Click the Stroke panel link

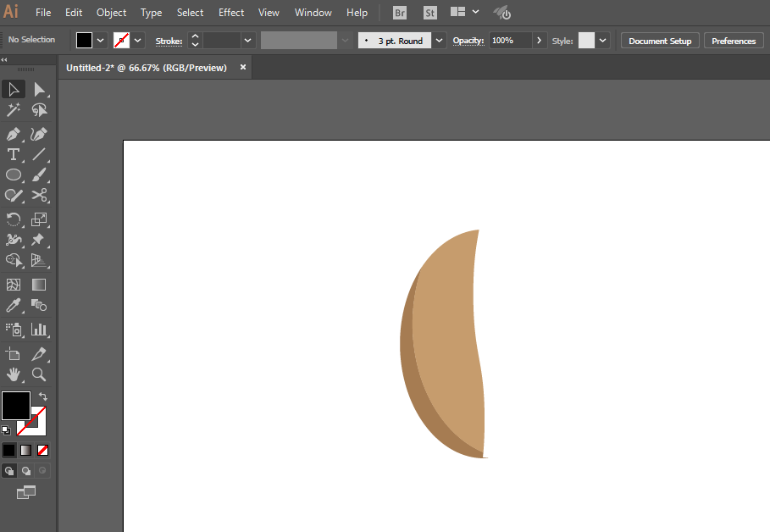169,42
